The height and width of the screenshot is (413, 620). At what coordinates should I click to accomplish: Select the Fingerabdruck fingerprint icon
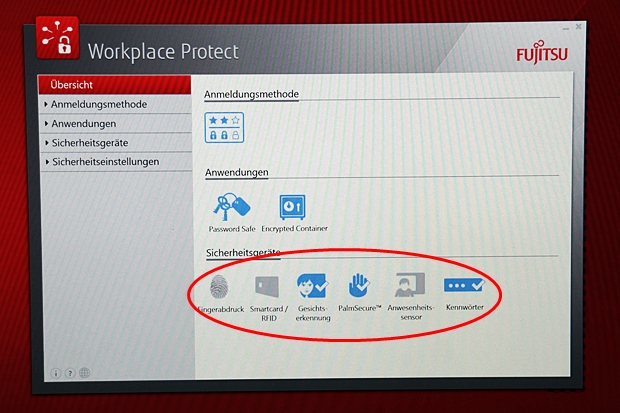tap(219, 286)
